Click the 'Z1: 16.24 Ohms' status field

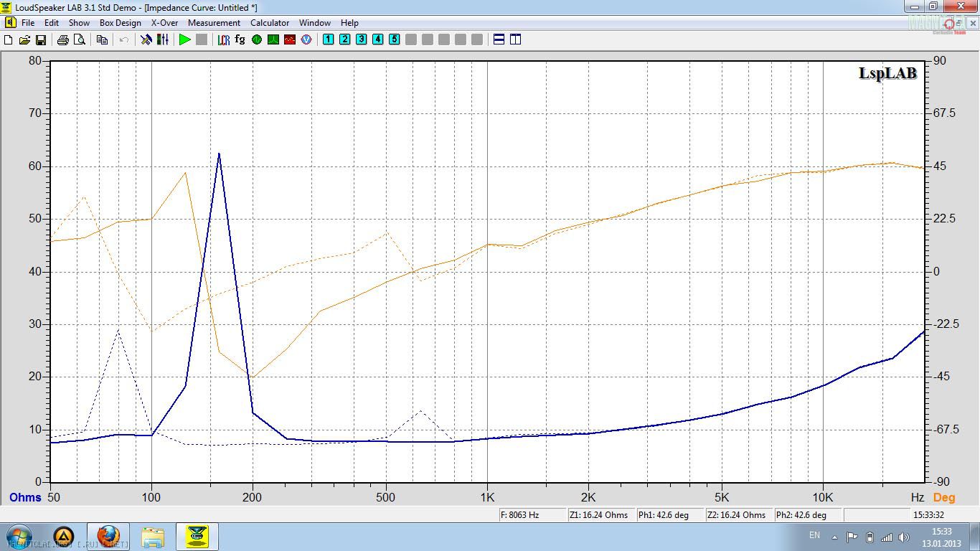[600, 515]
